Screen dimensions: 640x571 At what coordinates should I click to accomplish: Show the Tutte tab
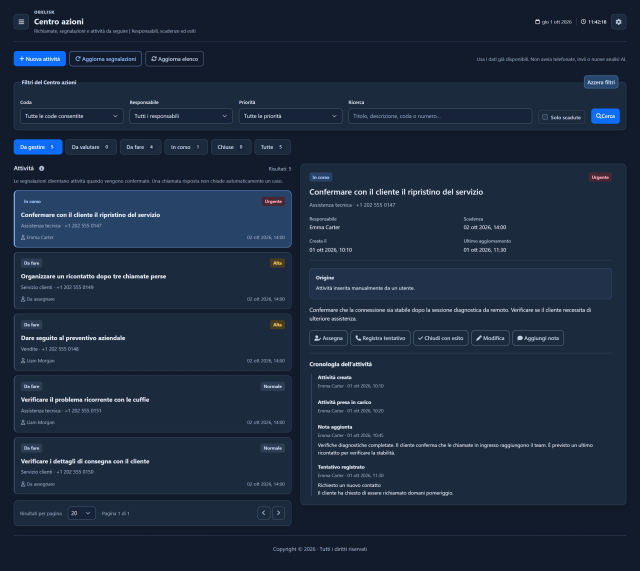272,147
